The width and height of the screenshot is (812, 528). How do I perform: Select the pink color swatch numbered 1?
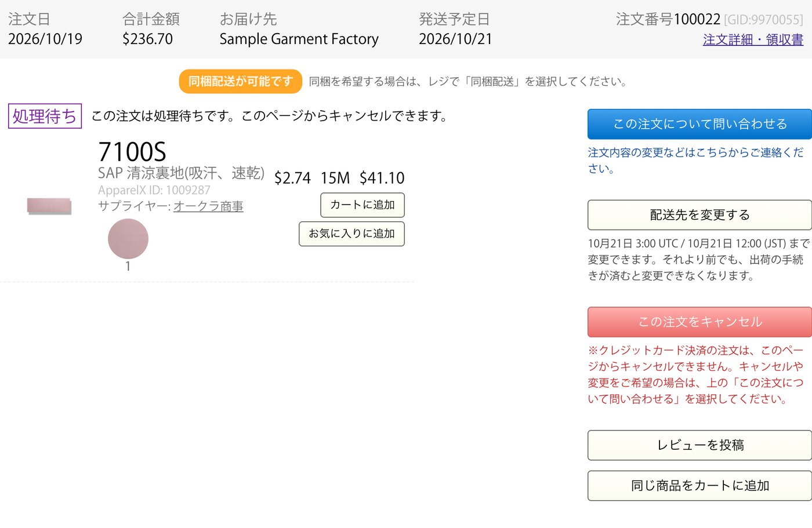pyautogui.click(x=128, y=239)
